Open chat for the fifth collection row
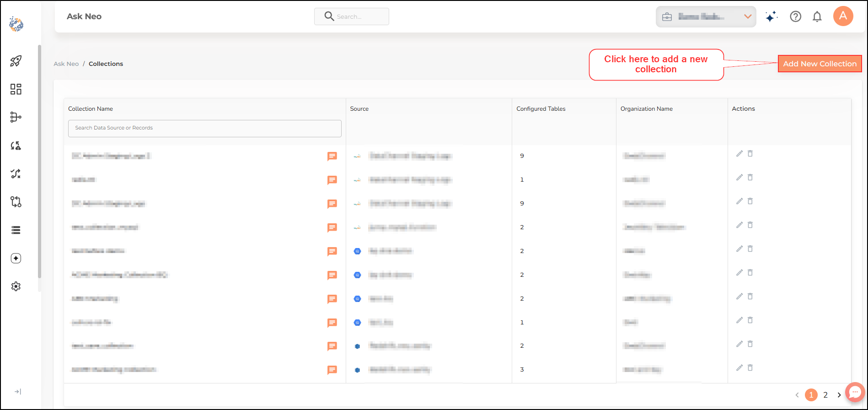Image resolution: width=868 pixels, height=410 pixels. pos(332,252)
